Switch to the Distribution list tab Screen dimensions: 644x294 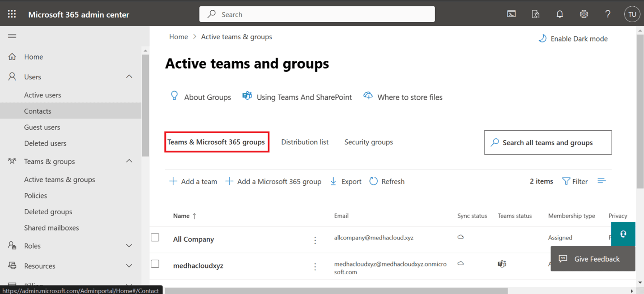(x=305, y=142)
